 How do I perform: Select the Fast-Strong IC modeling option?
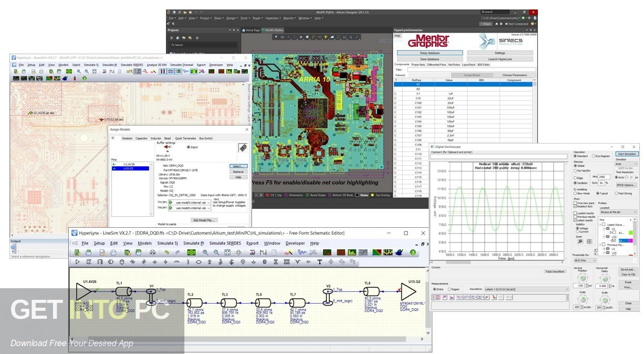[616, 194]
